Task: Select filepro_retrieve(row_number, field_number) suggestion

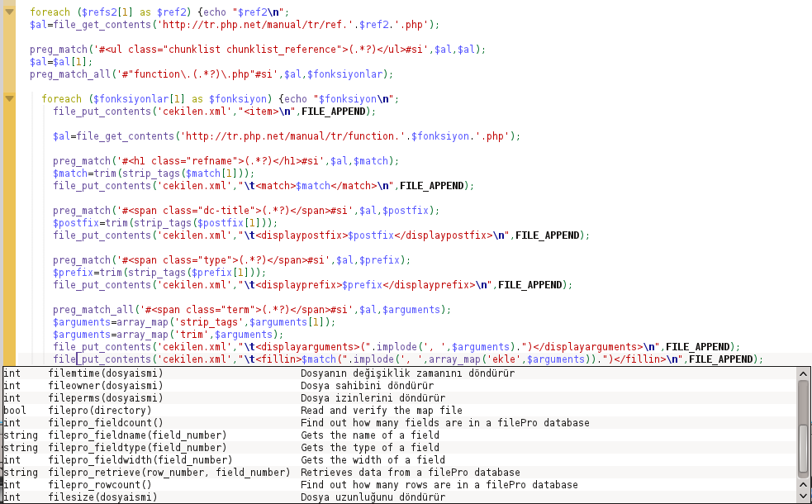Action: (399, 473)
